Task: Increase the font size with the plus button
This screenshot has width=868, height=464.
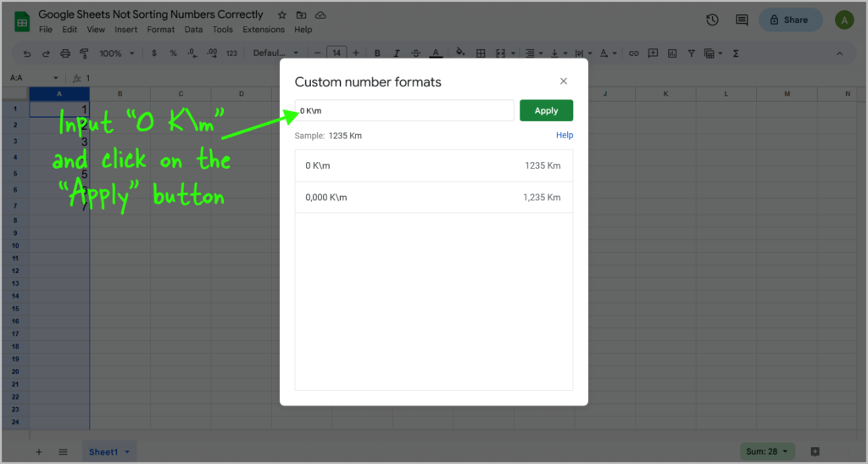Action: [x=356, y=53]
